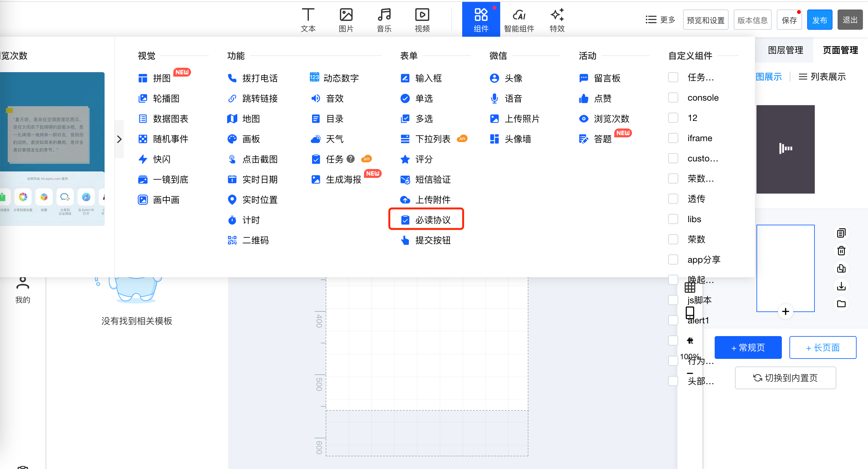This screenshot has height=469, width=868.
Task: Check the 透传 custom component box
Action: [673, 199]
